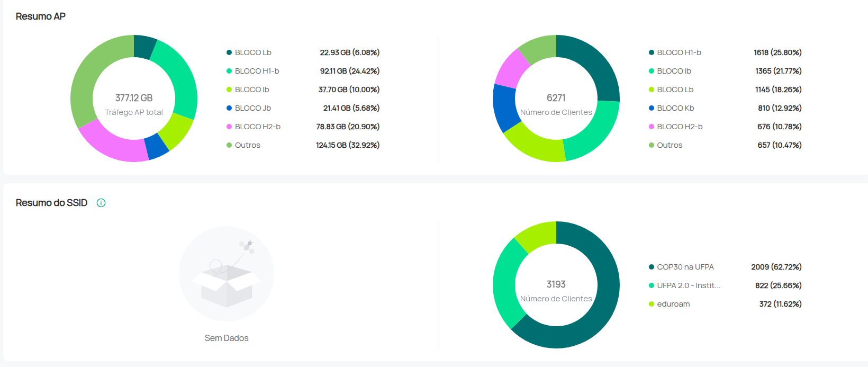The height and width of the screenshot is (367, 868).
Task: Toggle the COP30 na UFPA legend label
Action: [x=685, y=267]
